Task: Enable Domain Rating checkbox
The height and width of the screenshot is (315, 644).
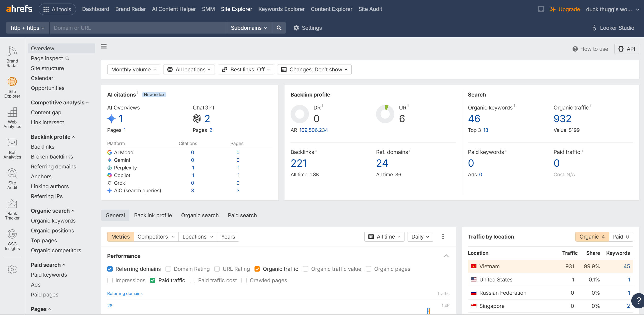Action: pyautogui.click(x=168, y=269)
